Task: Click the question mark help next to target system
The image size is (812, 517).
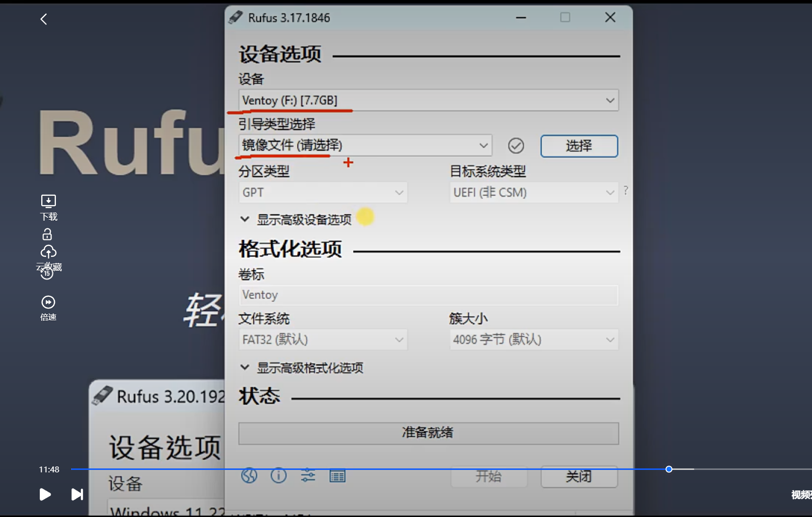Action: pyautogui.click(x=626, y=190)
